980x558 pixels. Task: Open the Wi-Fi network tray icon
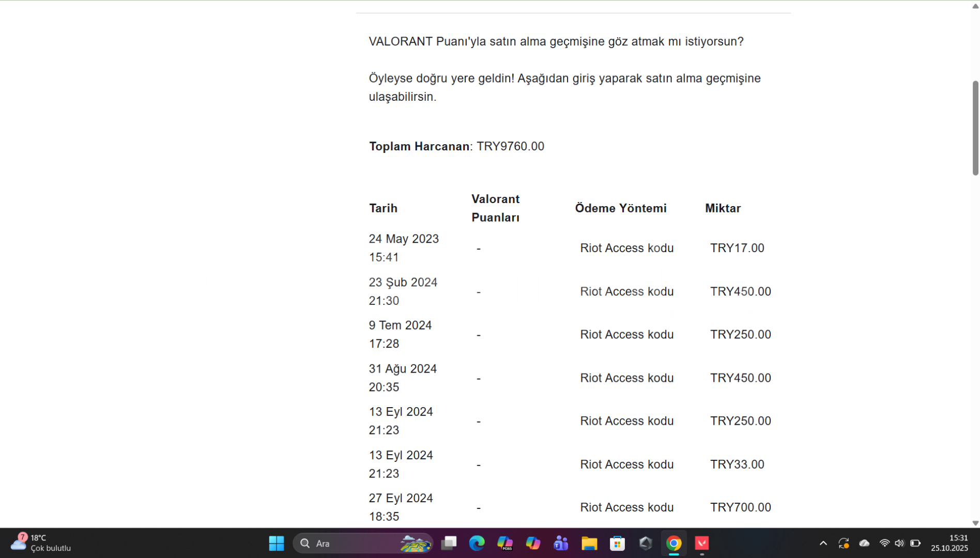(x=884, y=543)
